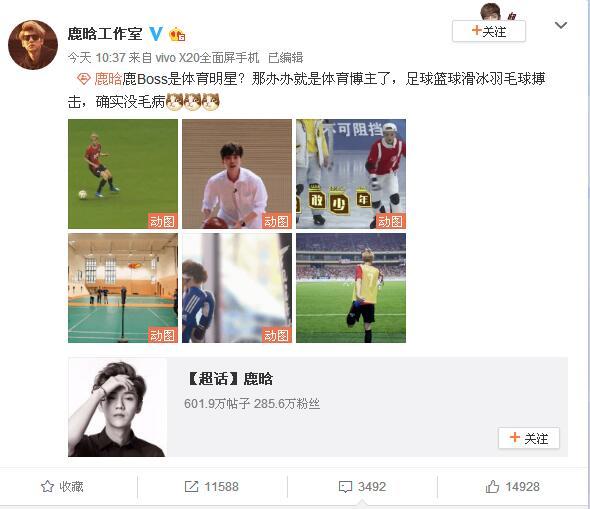Image resolution: width=590 pixels, height=509 pixels.
Task: View the basketball white shirt GIF thumbnail
Action: tap(237, 174)
